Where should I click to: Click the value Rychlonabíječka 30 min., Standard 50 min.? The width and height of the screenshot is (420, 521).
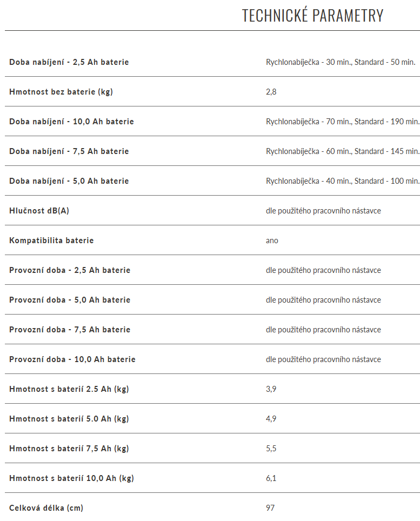coord(341,62)
